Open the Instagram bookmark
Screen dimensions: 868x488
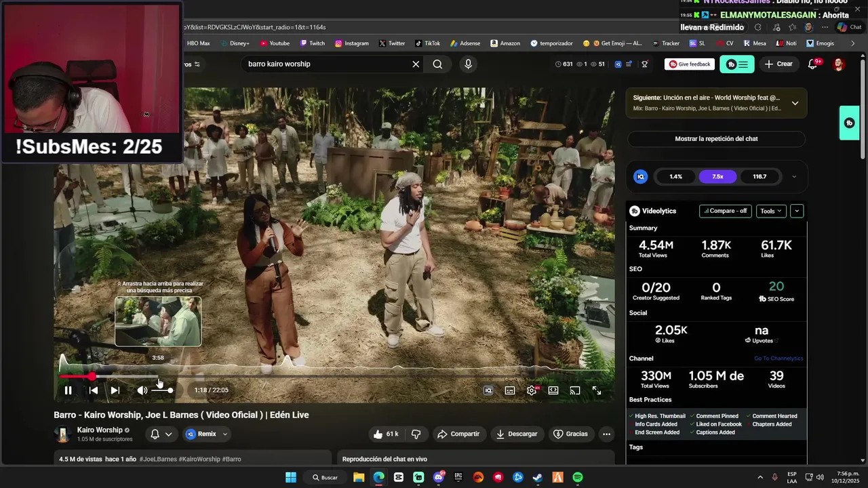point(352,43)
